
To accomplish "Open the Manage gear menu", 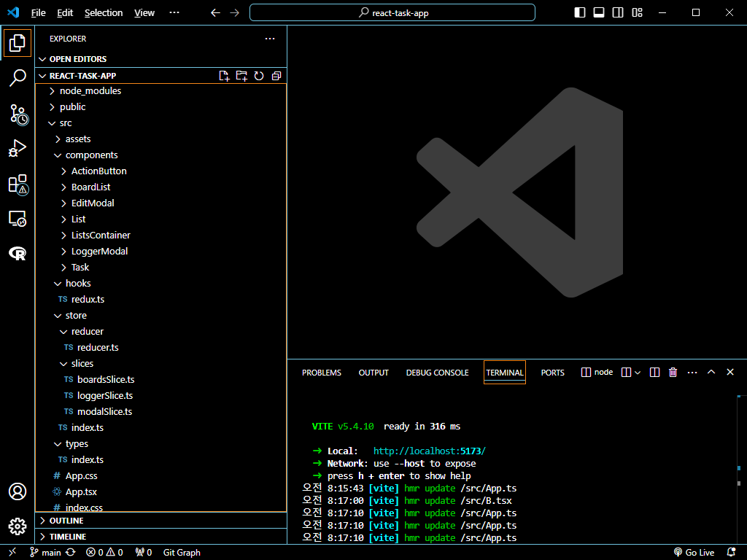I will [18, 526].
